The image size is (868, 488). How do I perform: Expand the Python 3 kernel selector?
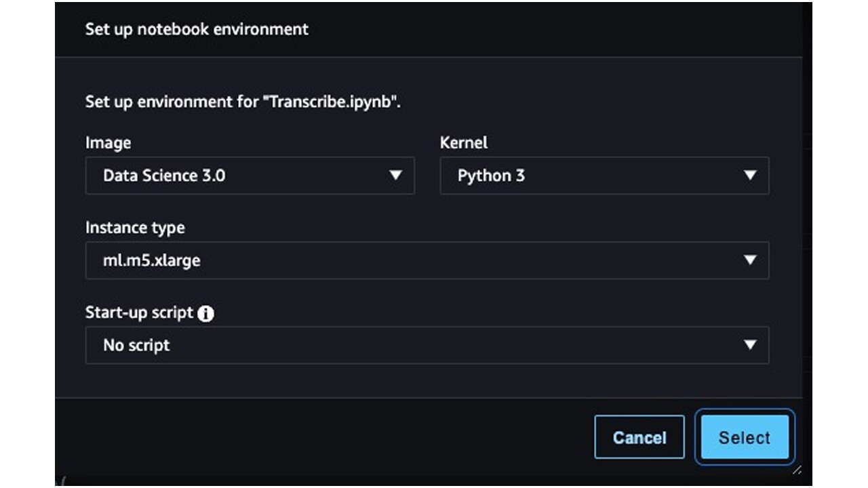(604, 176)
